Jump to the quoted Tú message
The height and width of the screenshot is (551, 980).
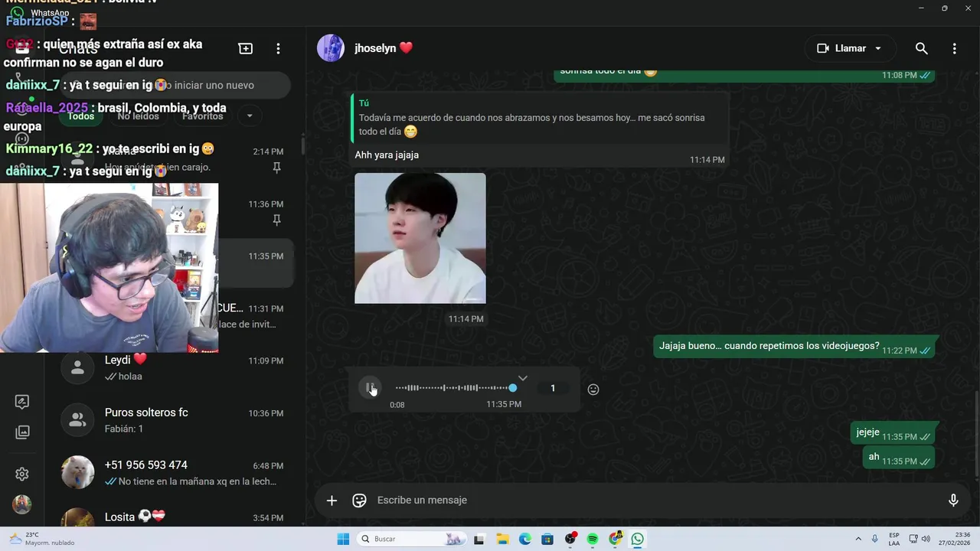[539, 119]
